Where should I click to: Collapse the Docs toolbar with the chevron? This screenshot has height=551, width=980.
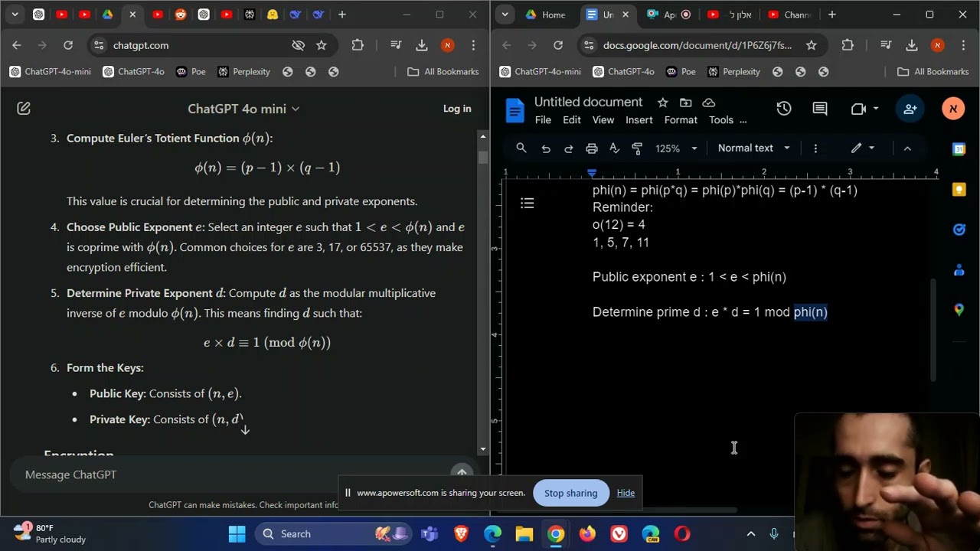(907, 148)
